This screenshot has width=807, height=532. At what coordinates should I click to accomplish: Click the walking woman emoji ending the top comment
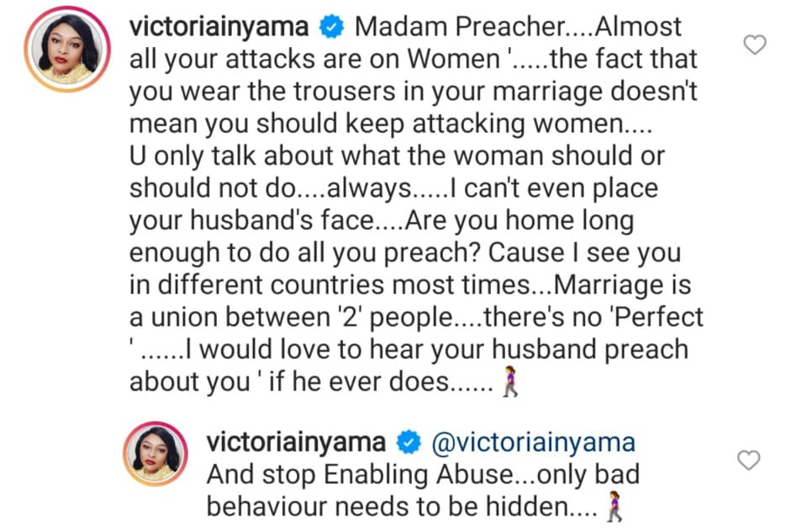coord(511,384)
